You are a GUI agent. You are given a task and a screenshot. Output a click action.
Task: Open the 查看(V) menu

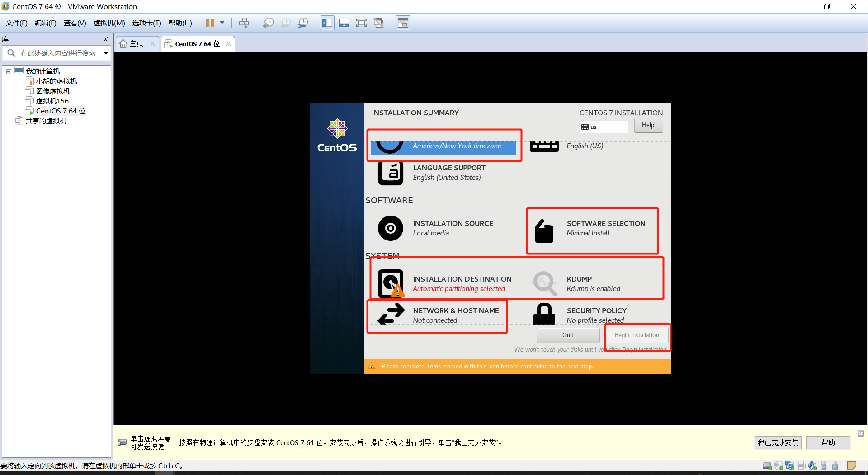coord(75,23)
